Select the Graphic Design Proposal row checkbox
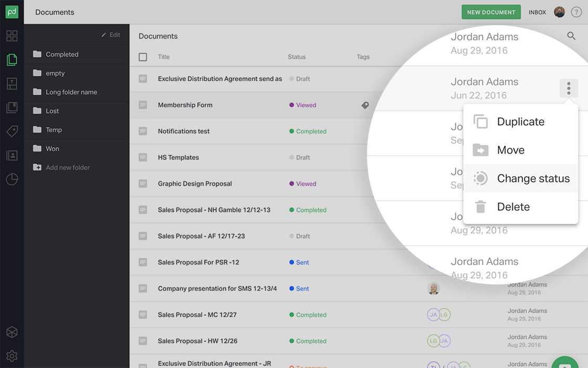 pyautogui.click(x=143, y=183)
